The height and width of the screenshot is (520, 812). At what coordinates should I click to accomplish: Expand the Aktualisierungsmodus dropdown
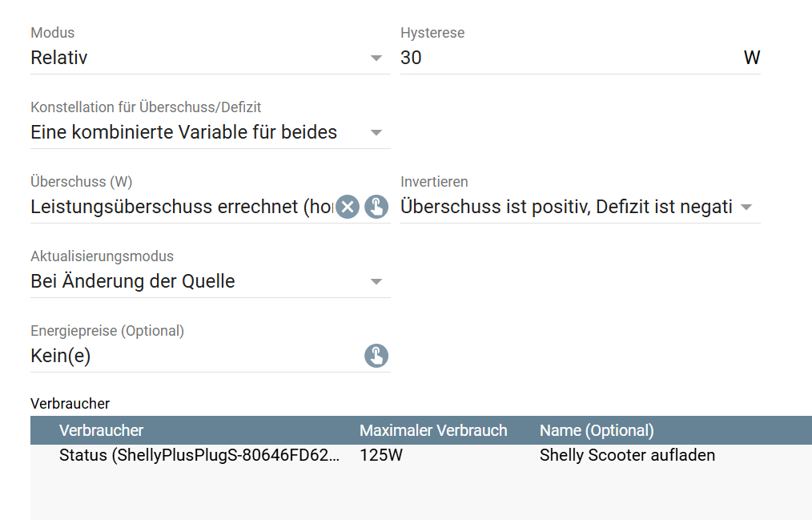tap(376, 281)
